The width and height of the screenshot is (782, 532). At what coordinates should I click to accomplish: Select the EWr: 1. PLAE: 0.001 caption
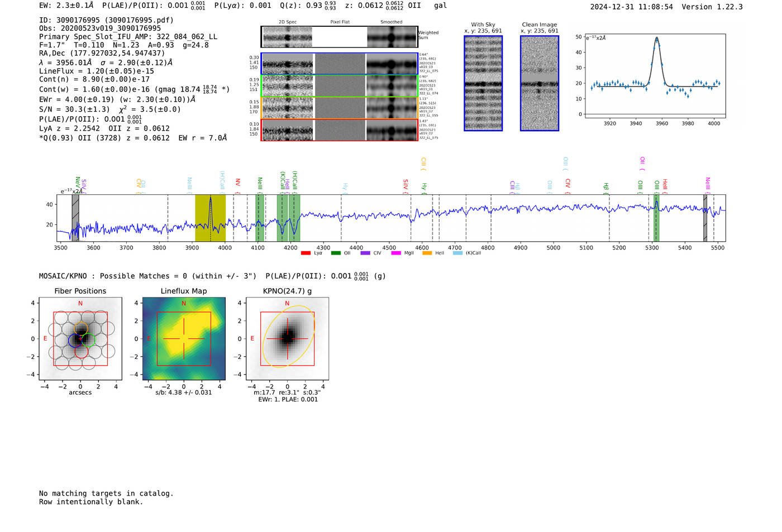(288, 399)
